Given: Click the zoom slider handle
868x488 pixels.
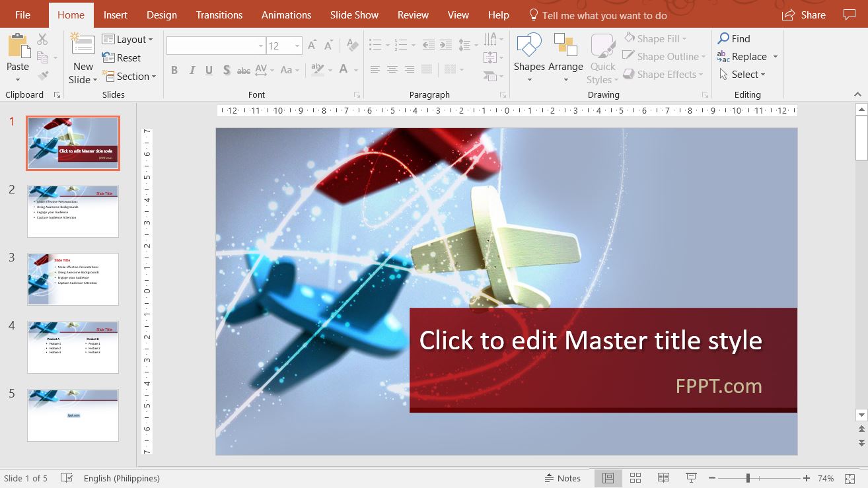Looking at the screenshot, I should [748, 478].
